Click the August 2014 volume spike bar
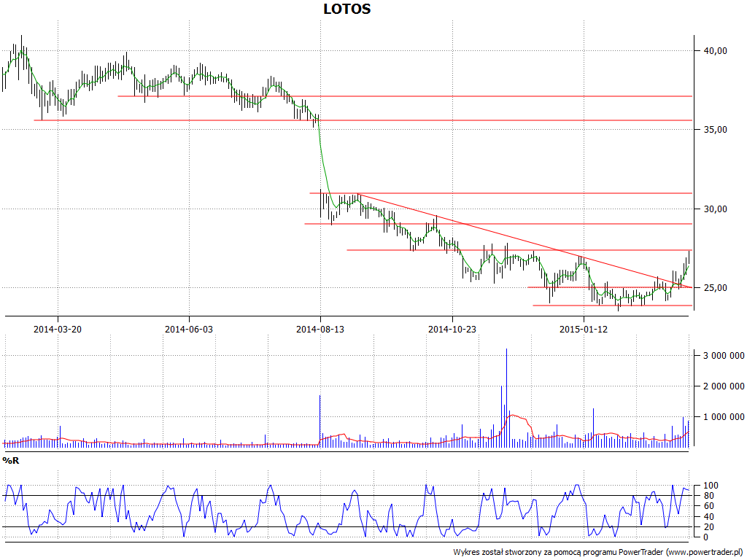 point(320,421)
